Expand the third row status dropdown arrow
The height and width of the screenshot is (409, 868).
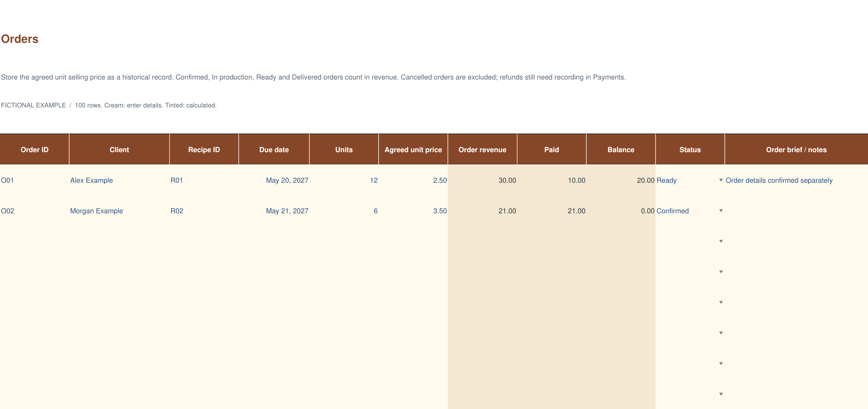721,241
